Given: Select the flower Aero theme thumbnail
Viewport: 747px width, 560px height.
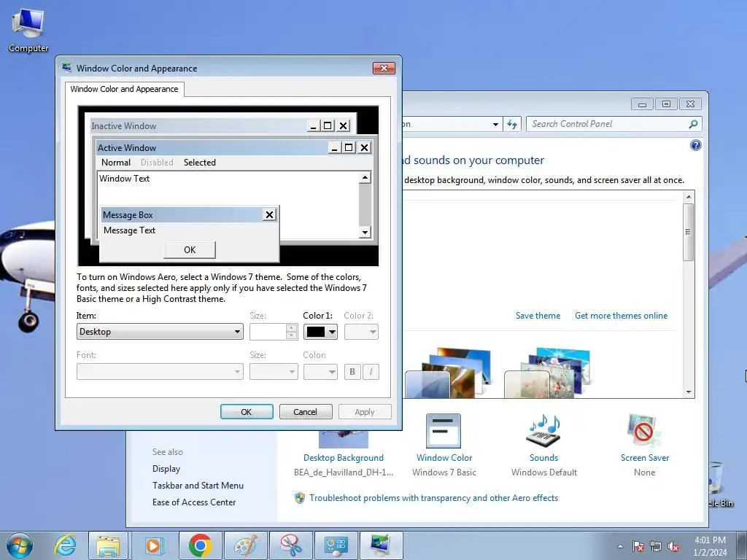Looking at the screenshot, I should tap(547, 373).
